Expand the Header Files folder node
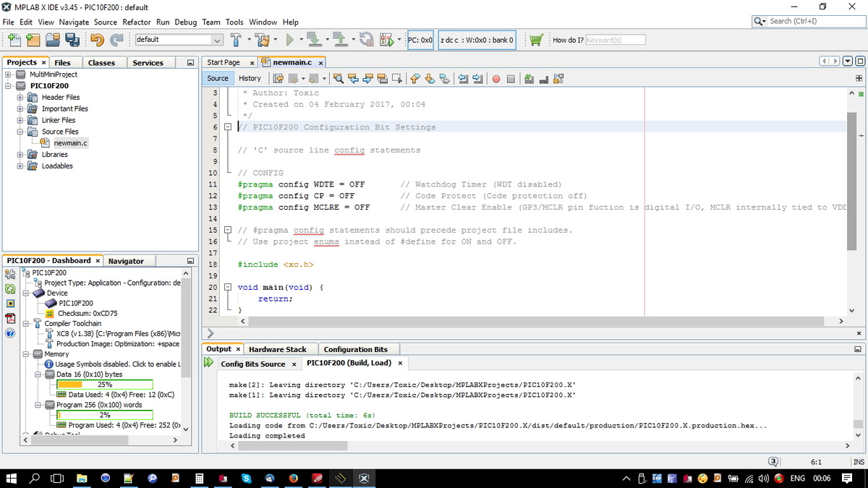The image size is (868, 488). pyautogui.click(x=20, y=97)
